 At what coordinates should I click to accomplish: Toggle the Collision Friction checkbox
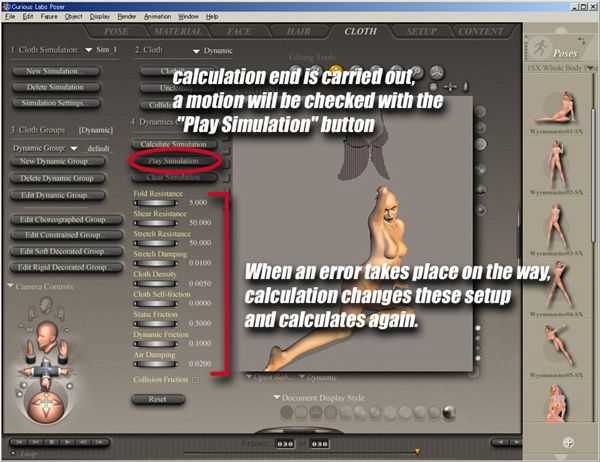point(195,380)
